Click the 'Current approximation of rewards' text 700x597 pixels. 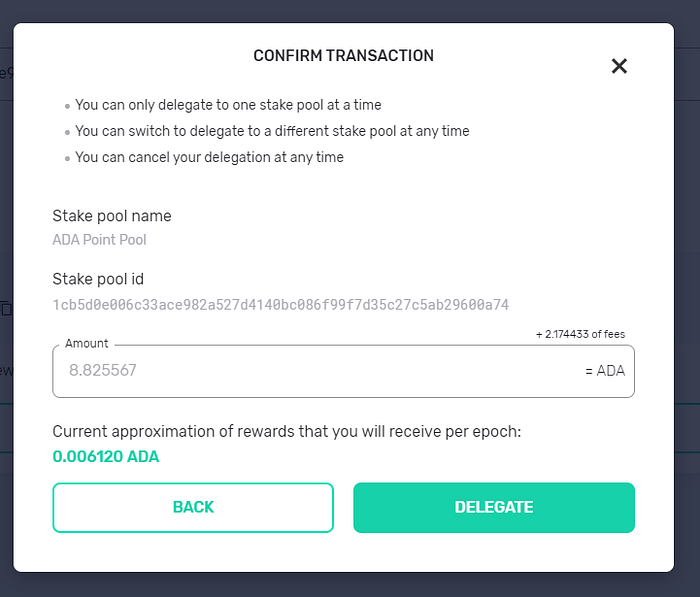coord(287,432)
